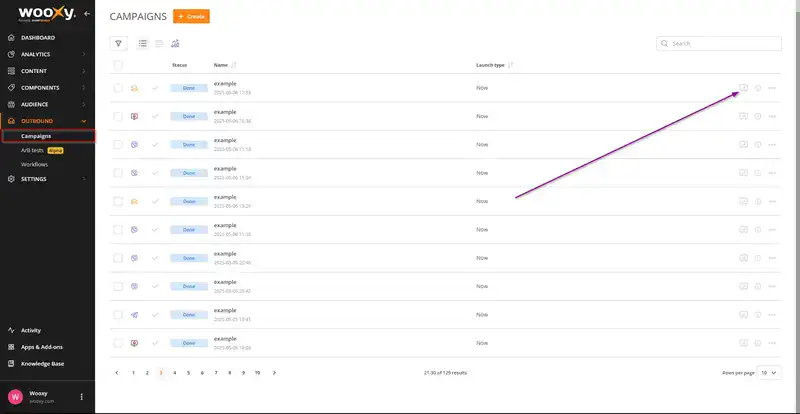Check the checkbox of the last campaign row
Image resolution: width=800 pixels, height=414 pixels.
point(118,343)
